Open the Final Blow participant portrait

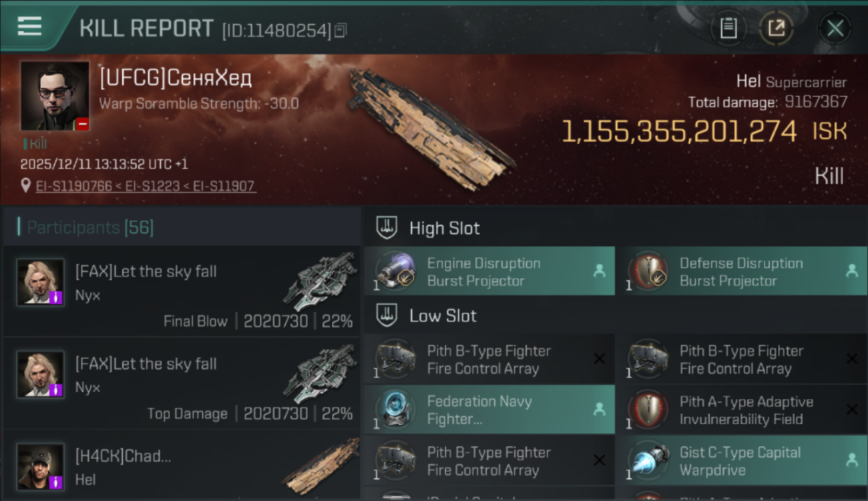pos(40,283)
